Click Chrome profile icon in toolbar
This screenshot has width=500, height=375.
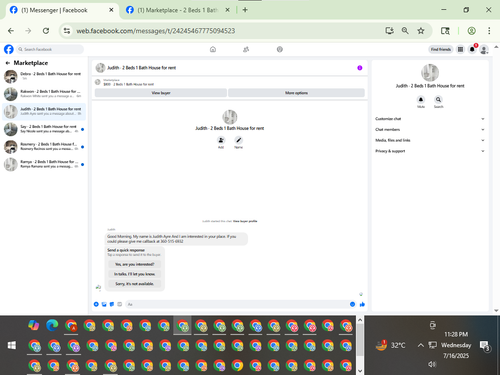coord(471,31)
